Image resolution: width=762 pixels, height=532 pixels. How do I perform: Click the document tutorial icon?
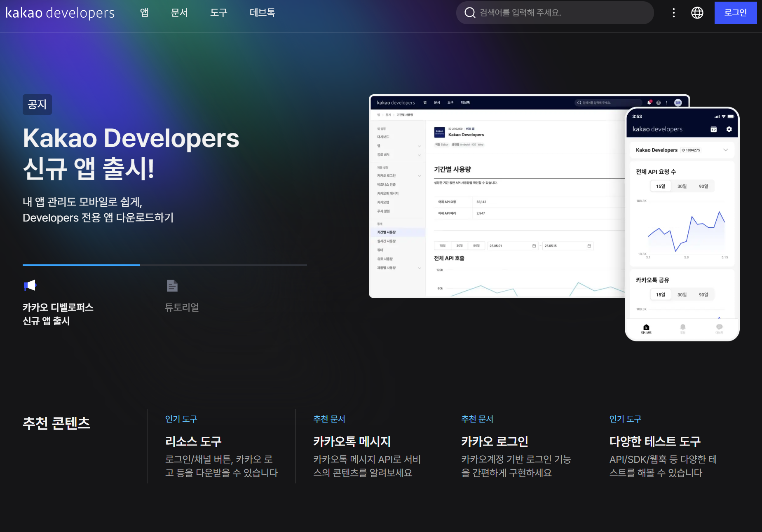172,285
